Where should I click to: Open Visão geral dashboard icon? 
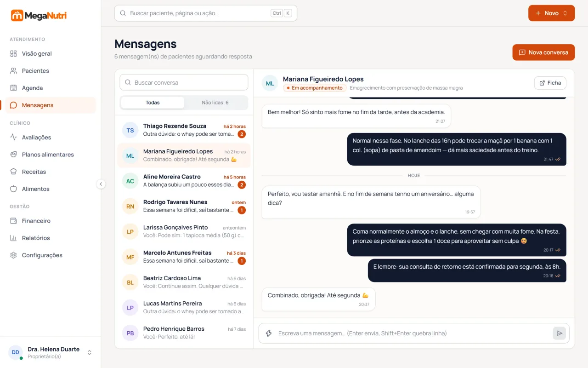[x=13, y=54]
